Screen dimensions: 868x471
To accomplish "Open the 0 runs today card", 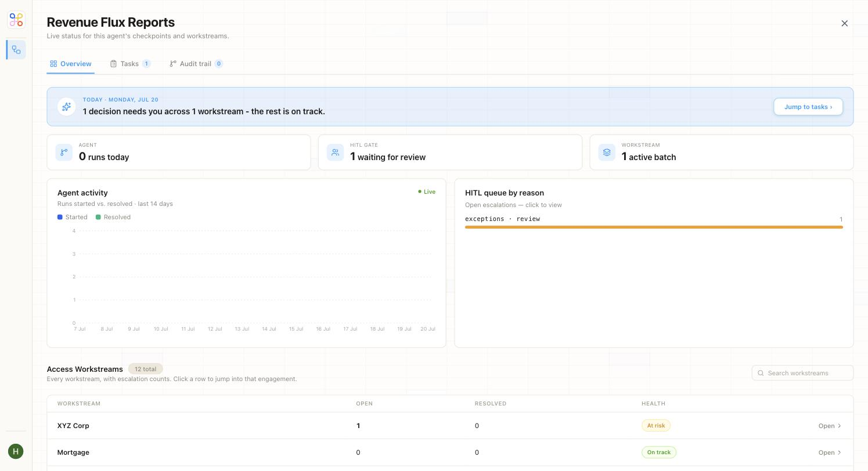I will pos(179,153).
